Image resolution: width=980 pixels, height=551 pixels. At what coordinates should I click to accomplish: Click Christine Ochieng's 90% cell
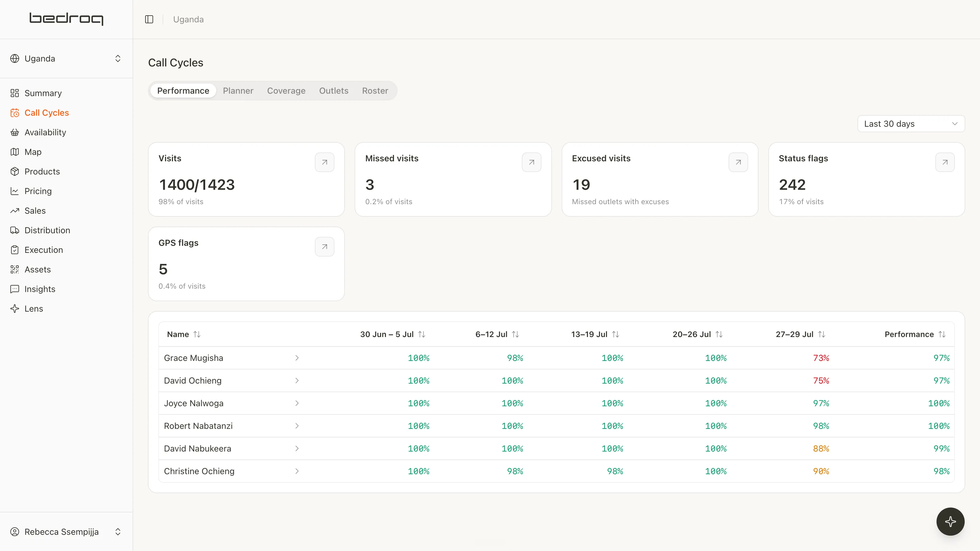[x=821, y=471]
